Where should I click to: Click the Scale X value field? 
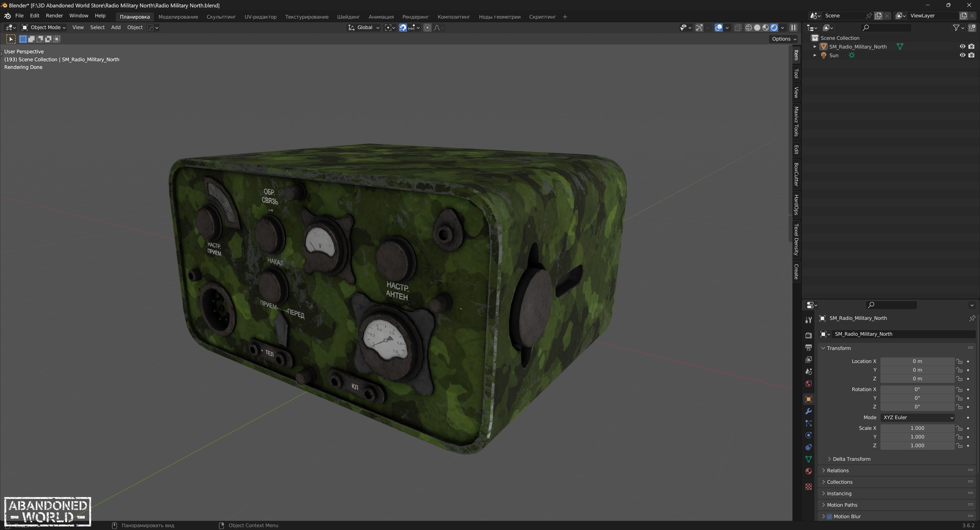pyautogui.click(x=917, y=428)
